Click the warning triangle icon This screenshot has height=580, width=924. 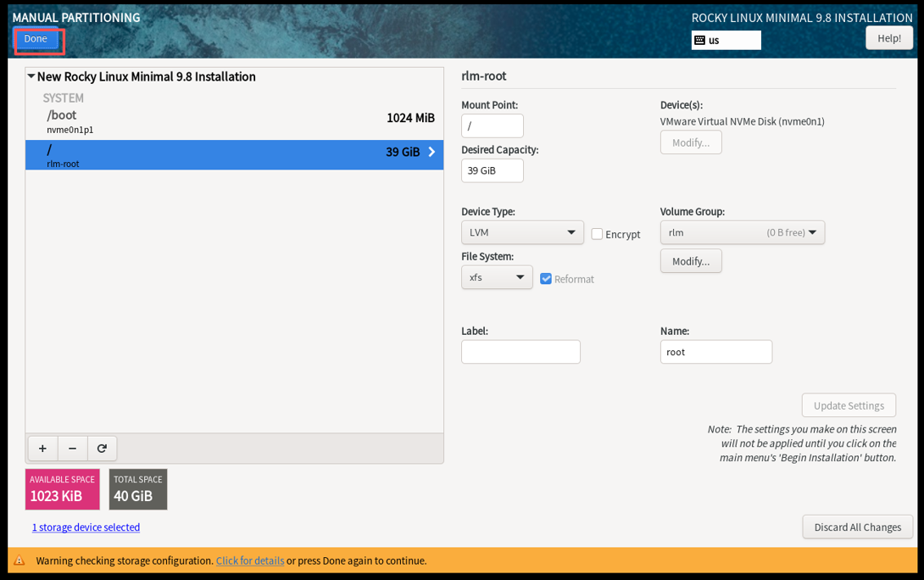tap(19, 560)
